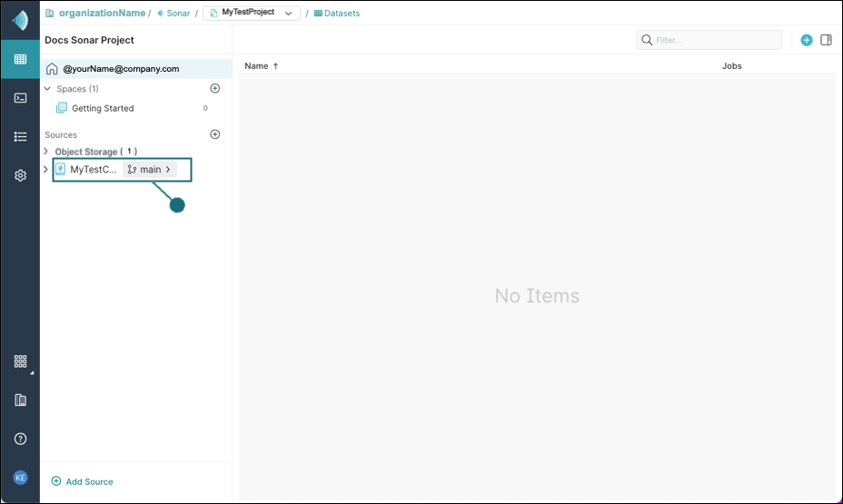Image resolution: width=843 pixels, height=504 pixels.
Task: Open the Help question mark icon
Action: point(20,439)
